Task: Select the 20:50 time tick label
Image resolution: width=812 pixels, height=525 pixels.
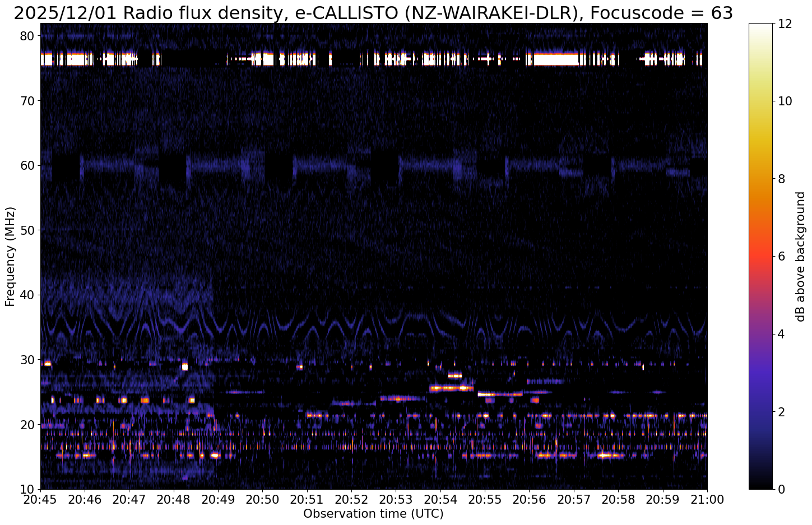Action: pyautogui.click(x=262, y=499)
